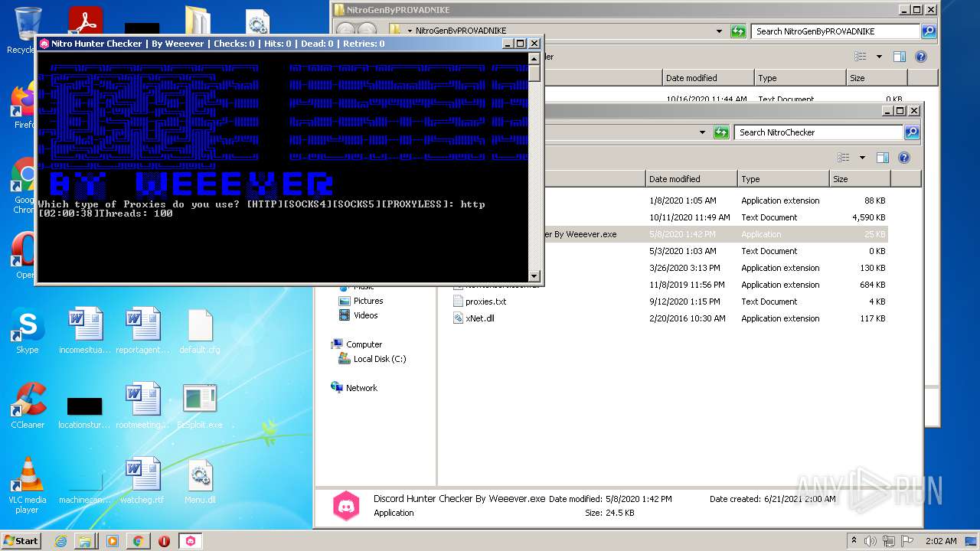Change view icon in NitroGenByPROVADNIKE window
The height and width of the screenshot is (551, 980).
[x=861, y=57]
